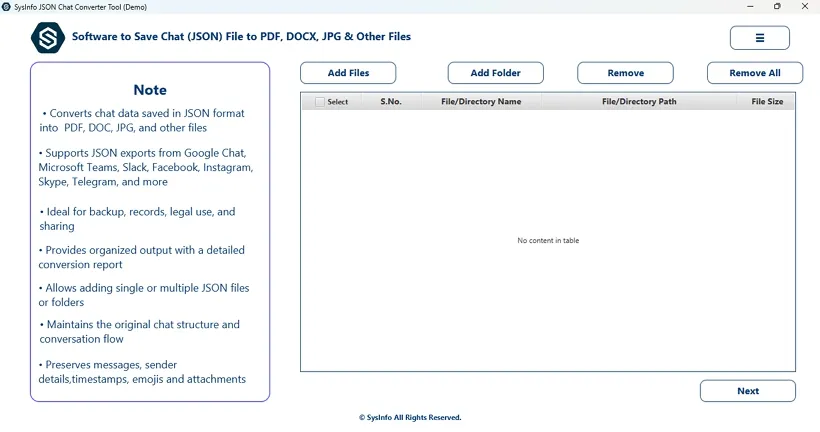Open the hamburger menu button
820x432 pixels.
759,38
